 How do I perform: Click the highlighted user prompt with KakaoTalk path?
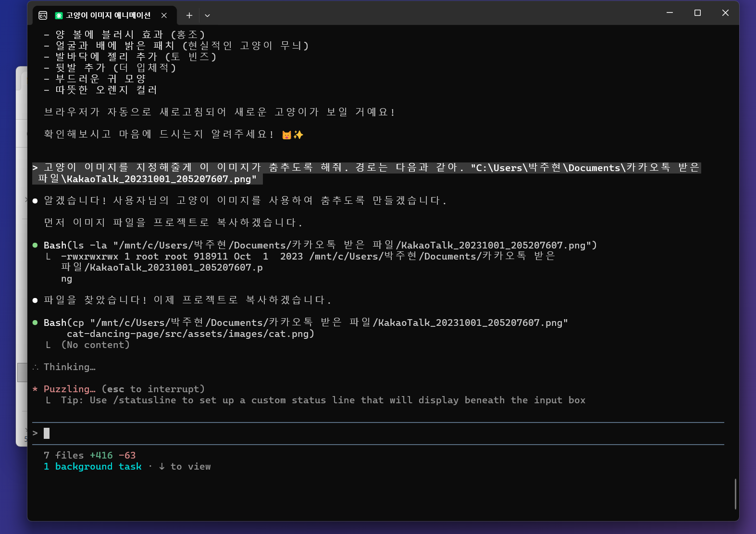[x=366, y=173]
